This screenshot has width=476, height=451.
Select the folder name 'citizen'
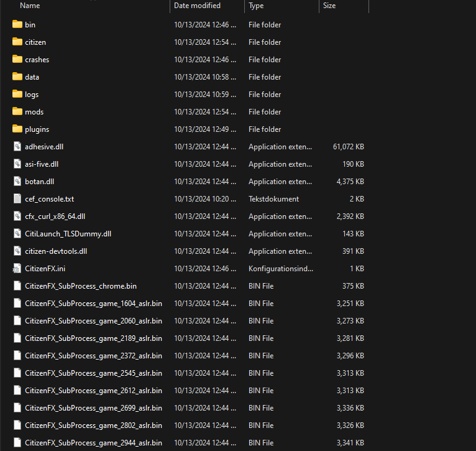(35, 42)
